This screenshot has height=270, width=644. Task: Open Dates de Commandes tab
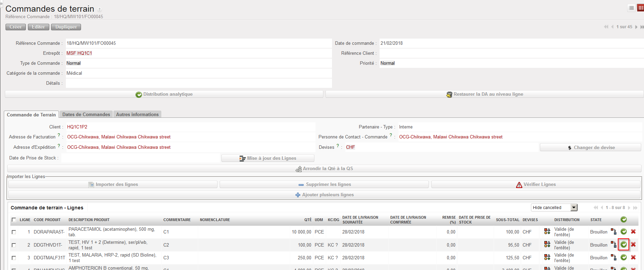[86, 114]
